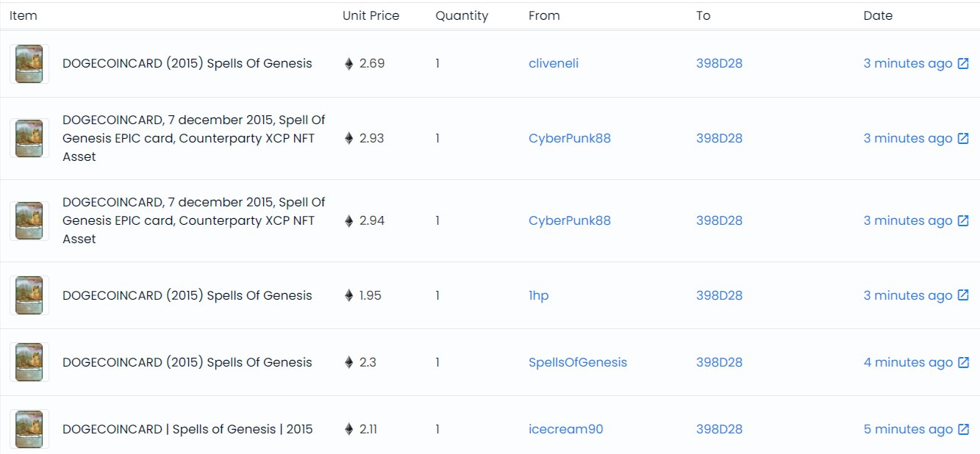Open seller profile cliveneli

click(x=553, y=64)
